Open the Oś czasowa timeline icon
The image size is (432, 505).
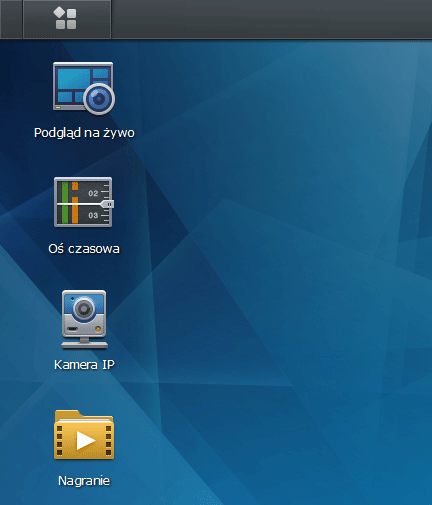tap(84, 202)
